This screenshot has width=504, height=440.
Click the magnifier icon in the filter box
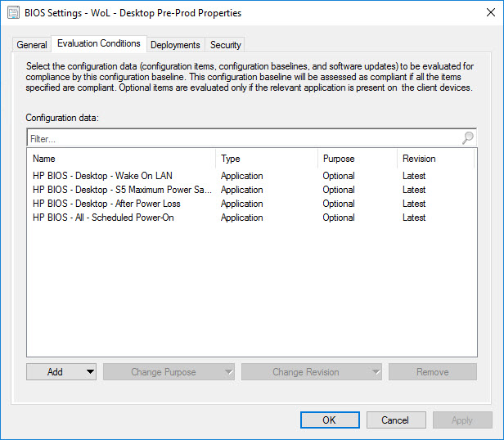[467, 138]
